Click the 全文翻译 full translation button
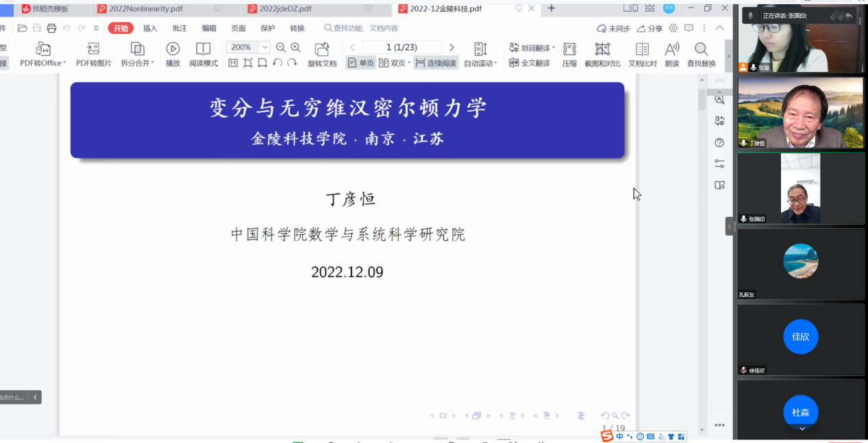 click(530, 63)
